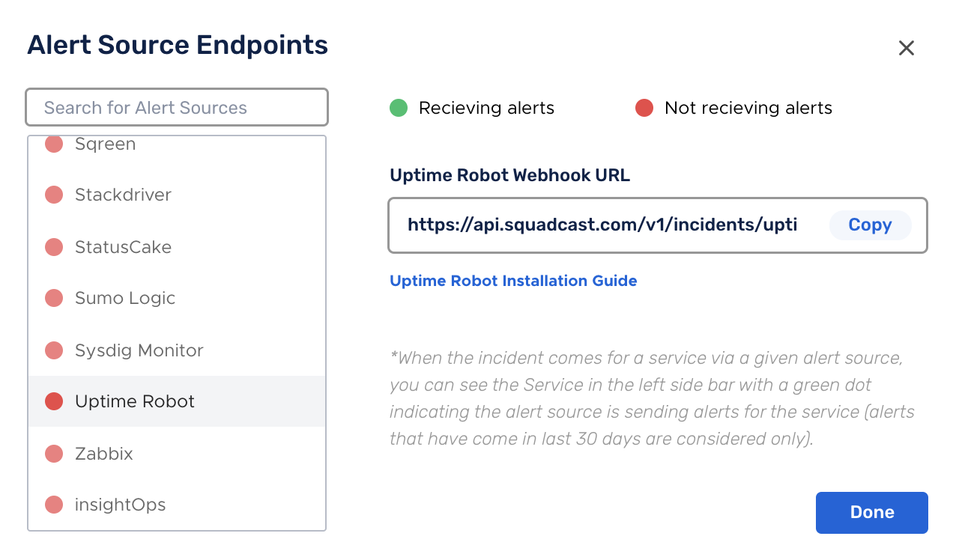Click the red dot beside Sysdig Monitor

(x=54, y=350)
